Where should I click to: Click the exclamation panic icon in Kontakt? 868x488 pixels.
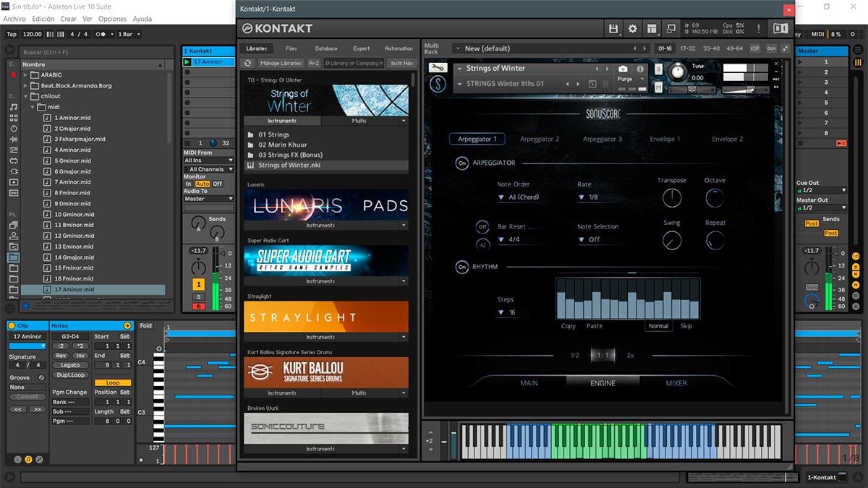click(x=759, y=29)
